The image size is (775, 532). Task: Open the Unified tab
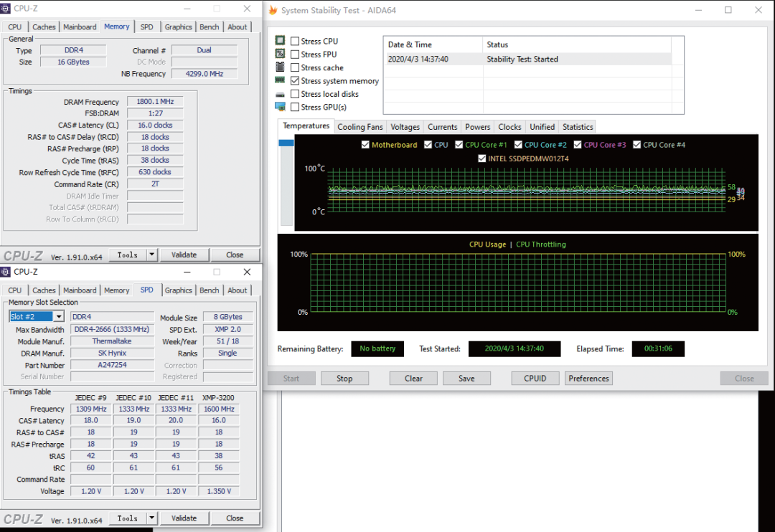click(x=542, y=127)
